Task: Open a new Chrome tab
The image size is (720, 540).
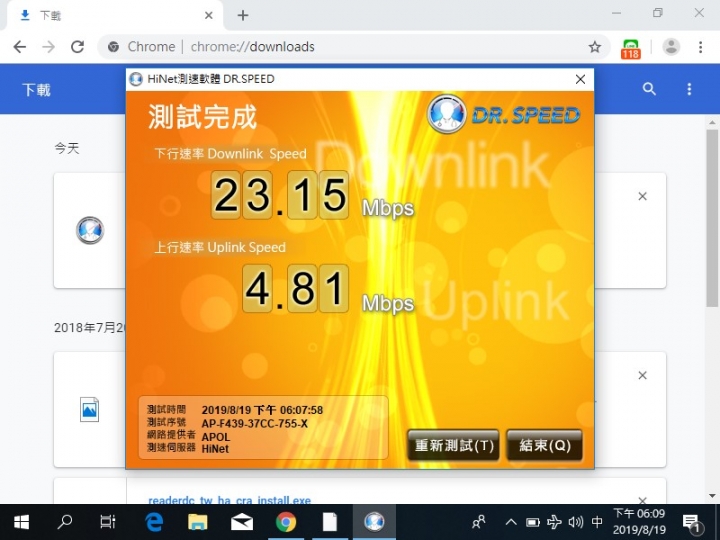Action: point(243,16)
